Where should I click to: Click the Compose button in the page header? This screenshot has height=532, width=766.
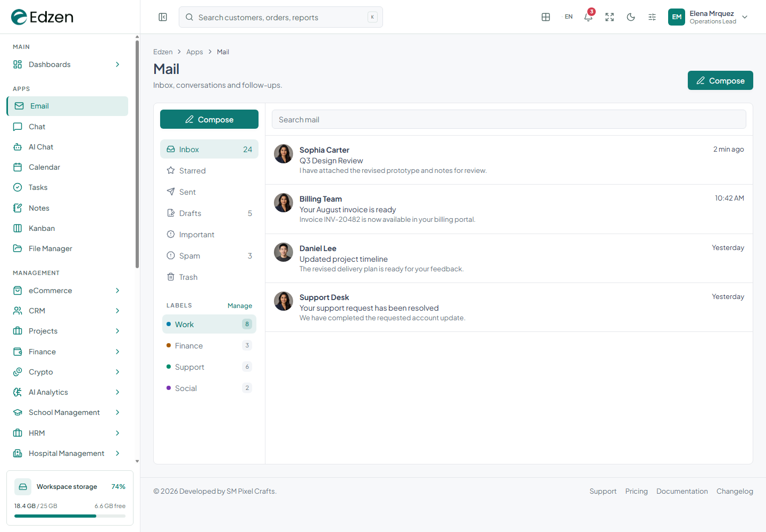720,80
